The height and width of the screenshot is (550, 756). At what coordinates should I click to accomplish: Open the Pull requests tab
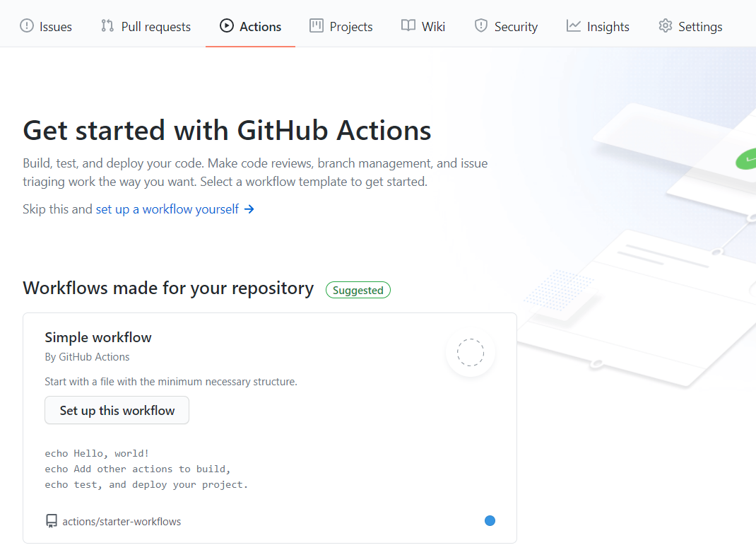pos(146,26)
